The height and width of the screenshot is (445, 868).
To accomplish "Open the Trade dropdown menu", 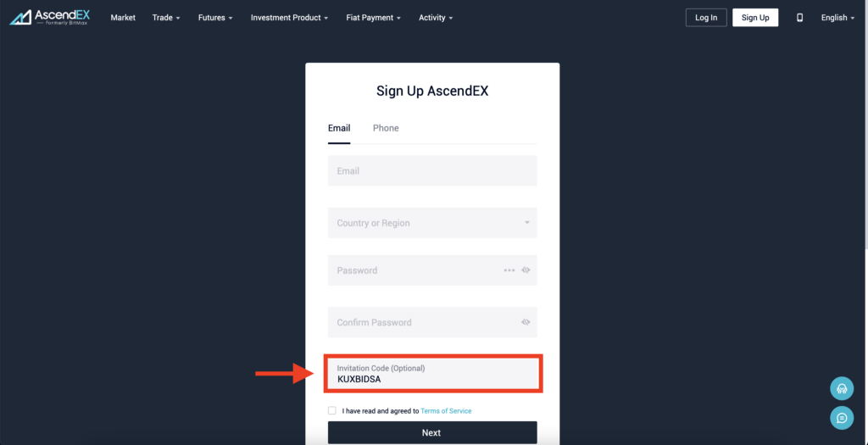I will pyautogui.click(x=166, y=18).
